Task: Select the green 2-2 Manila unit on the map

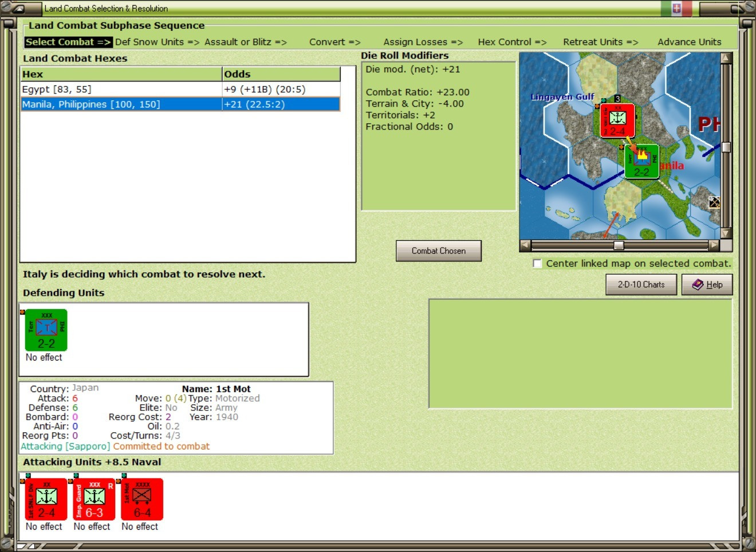Action: pyautogui.click(x=641, y=162)
